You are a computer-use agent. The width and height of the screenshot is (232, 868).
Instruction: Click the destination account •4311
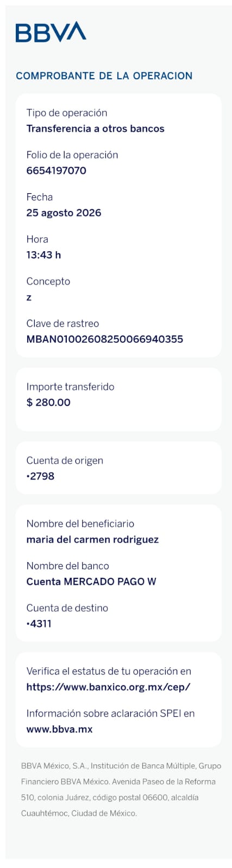[39, 624]
